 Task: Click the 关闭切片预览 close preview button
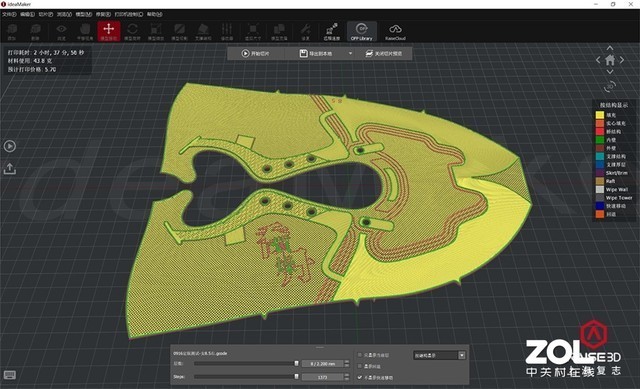pyautogui.click(x=384, y=53)
